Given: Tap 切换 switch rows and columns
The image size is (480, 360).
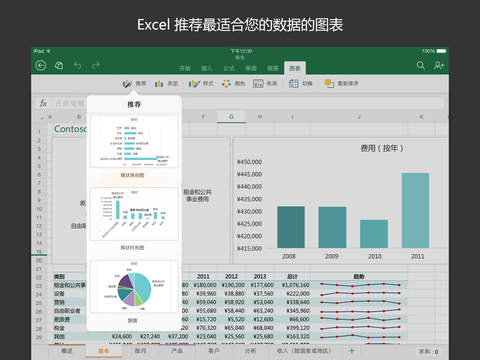Looking at the screenshot, I should 300,83.
